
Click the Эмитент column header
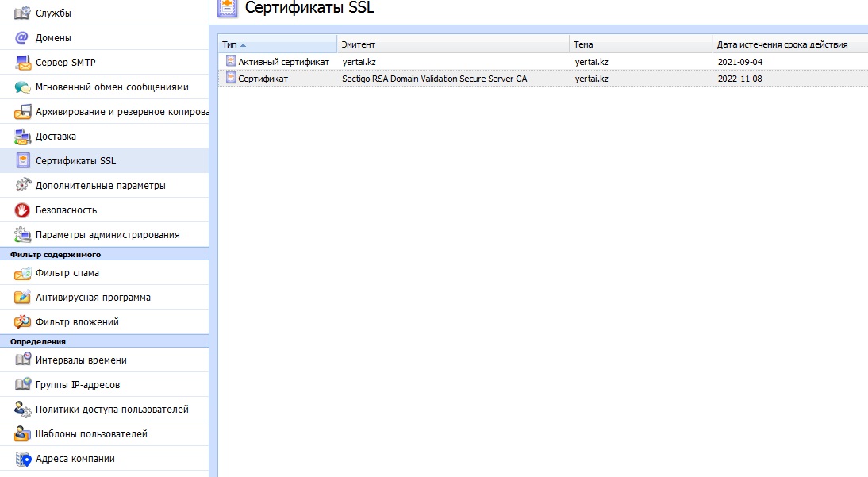[x=359, y=45]
